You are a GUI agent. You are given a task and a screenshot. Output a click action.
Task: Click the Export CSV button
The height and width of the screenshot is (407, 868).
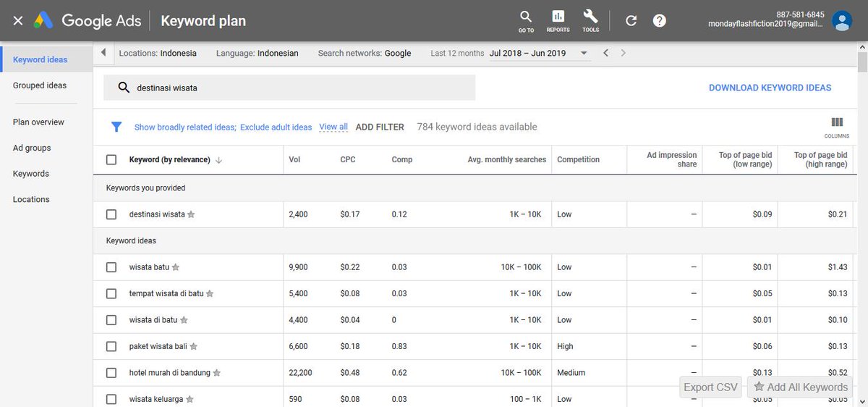[x=711, y=387]
